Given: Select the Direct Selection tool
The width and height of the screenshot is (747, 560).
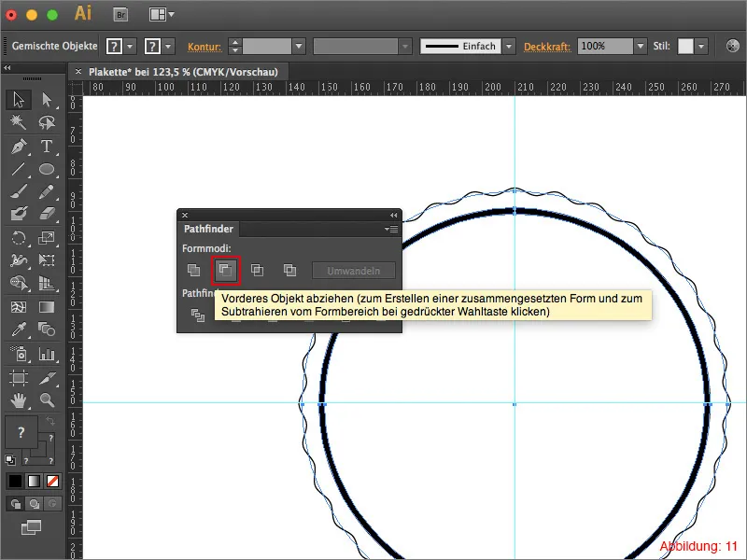Looking at the screenshot, I should [46, 100].
